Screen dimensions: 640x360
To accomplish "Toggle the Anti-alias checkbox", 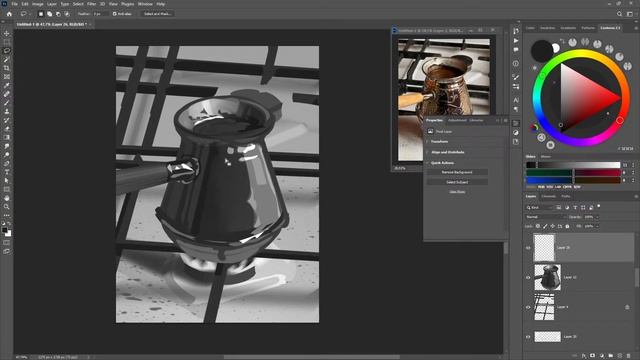I will [115, 14].
